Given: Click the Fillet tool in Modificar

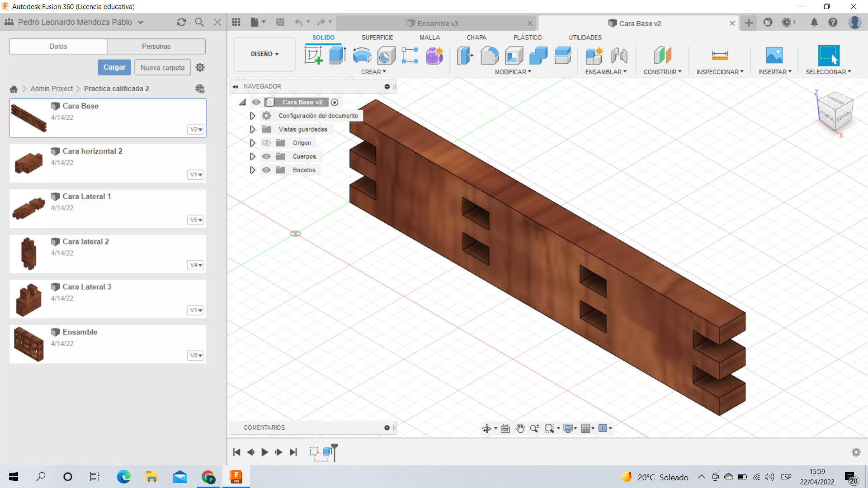Looking at the screenshot, I should (490, 56).
